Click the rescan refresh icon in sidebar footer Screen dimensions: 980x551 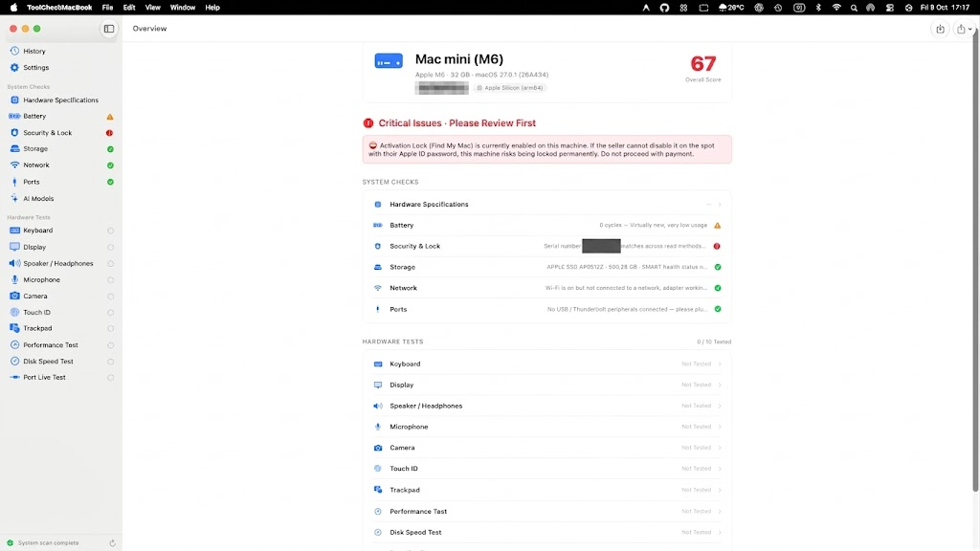(113, 543)
